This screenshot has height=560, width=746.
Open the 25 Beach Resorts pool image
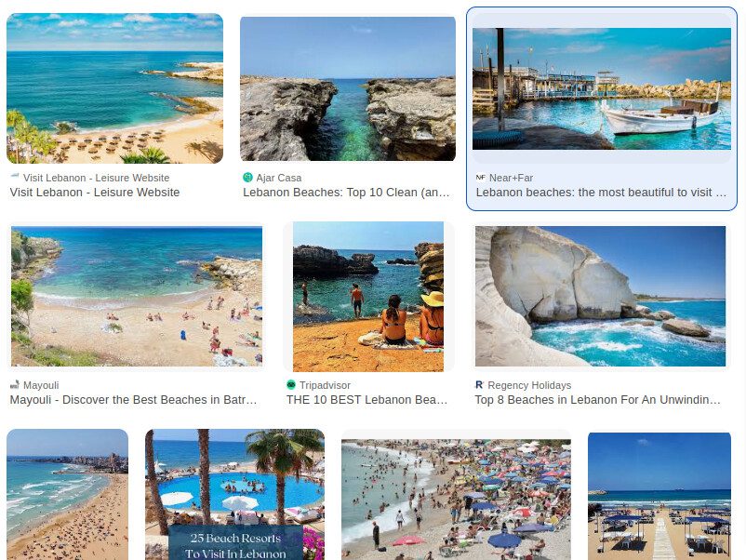235,494
